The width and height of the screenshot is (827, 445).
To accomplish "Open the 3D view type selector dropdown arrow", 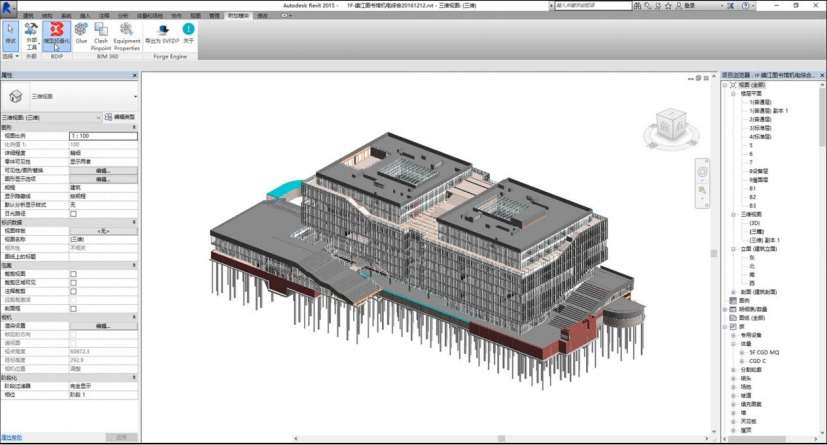I will click(x=136, y=96).
